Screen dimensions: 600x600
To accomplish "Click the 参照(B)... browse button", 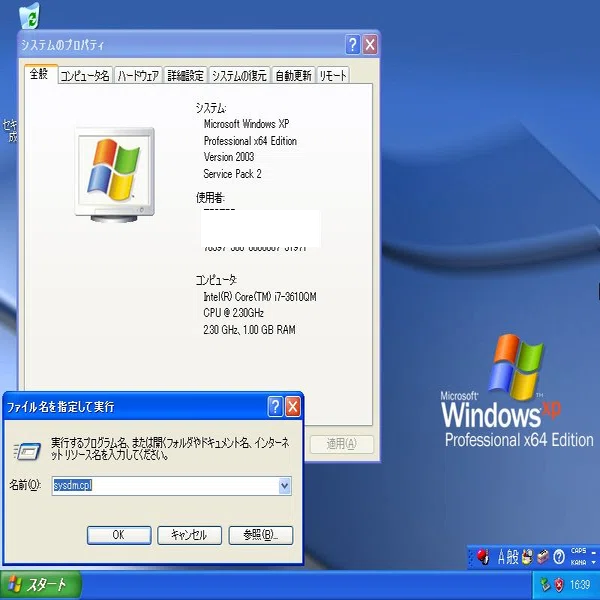I will (x=261, y=535).
